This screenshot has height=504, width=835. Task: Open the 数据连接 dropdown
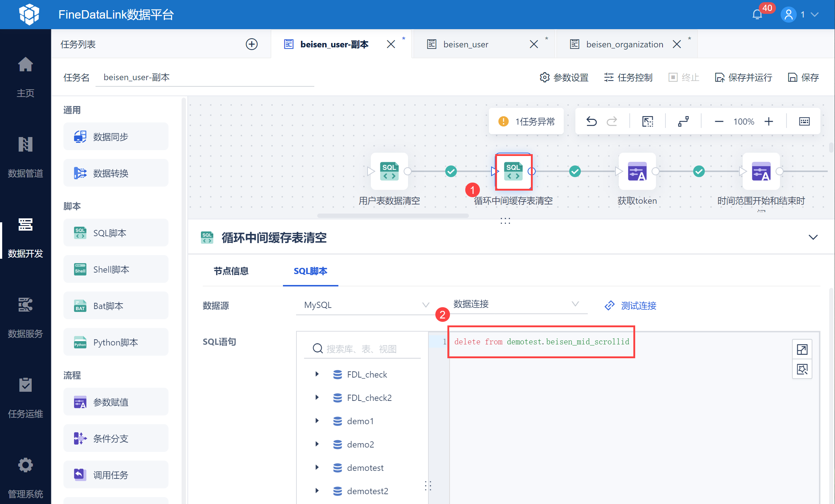coord(515,304)
